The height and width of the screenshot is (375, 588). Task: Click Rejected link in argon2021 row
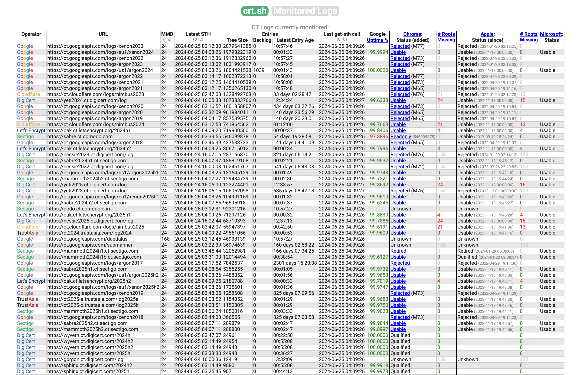click(400, 88)
